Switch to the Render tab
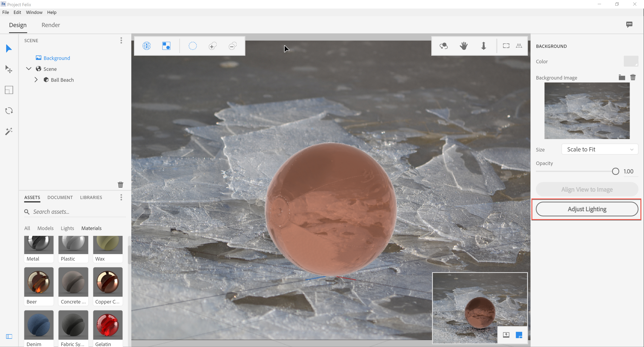 click(x=51, y=25)
